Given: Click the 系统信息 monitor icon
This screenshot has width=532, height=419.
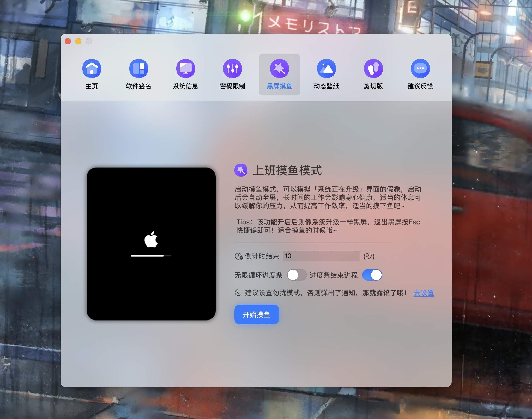Looking at the screenshot, I should pyautogui.click(x=186, y=68).
